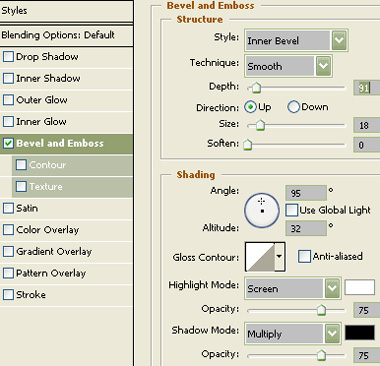Click the Altitude field showing 32

(306, 228)
